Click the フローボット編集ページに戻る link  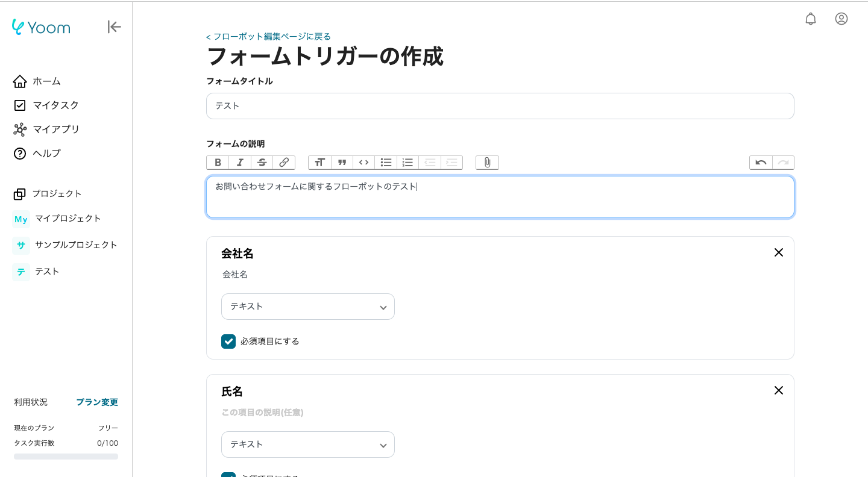[268, 37]
